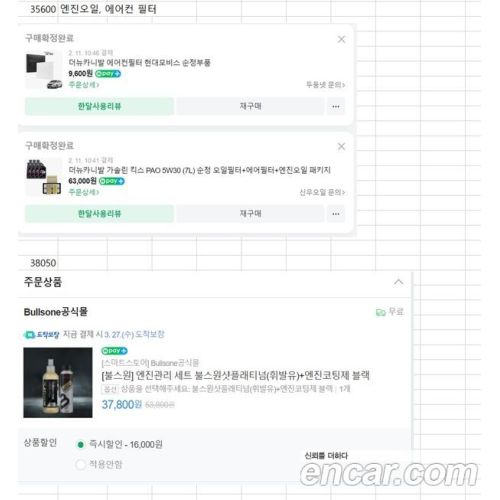The height and width of the screenshot is (500, 500).
Task: Select 즉시할인 -16,000원 discount option
Action: (80, 445)
